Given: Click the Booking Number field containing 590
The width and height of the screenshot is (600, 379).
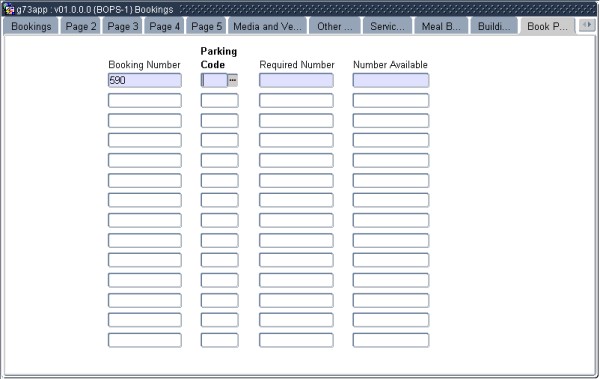Looking at the screenshot, I should pyautogui.click(x=145, y=80).
